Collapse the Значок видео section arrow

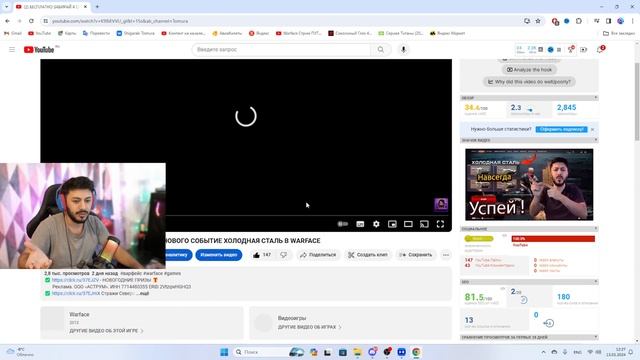tap(596, 140)
